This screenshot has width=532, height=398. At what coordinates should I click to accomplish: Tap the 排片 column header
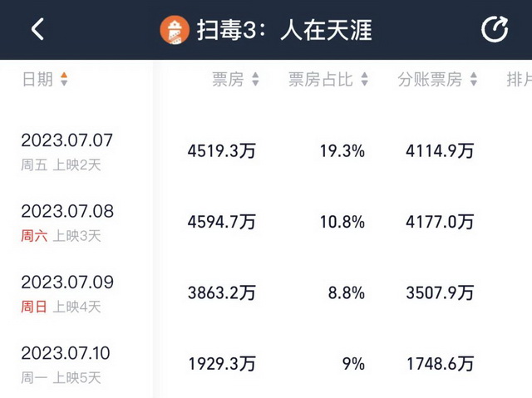(518, 80)
